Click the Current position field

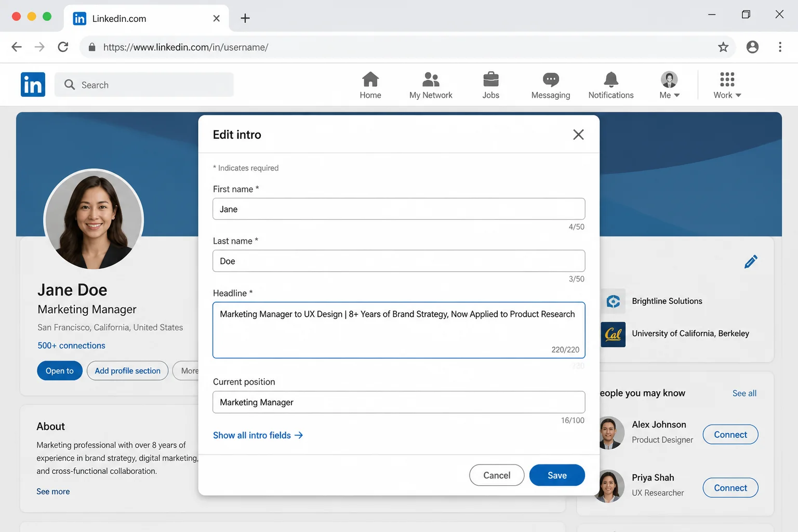click(399, 402)
